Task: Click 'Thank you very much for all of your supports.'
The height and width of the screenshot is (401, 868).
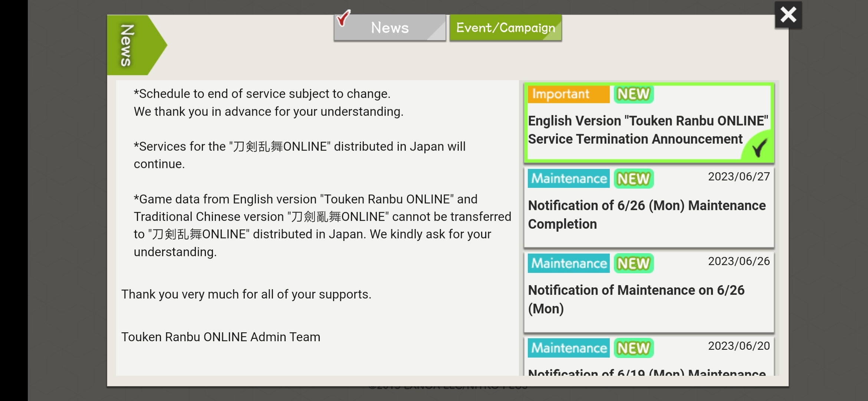Action: click(246, 294)
